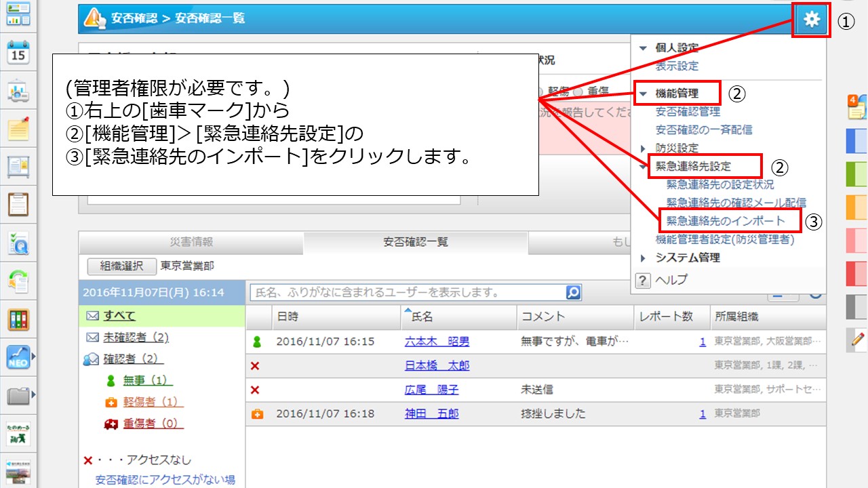Open user 神田 五郎 link
This screenshot has height=488, width=868.
pyautogui.click(x=431, y=413)
